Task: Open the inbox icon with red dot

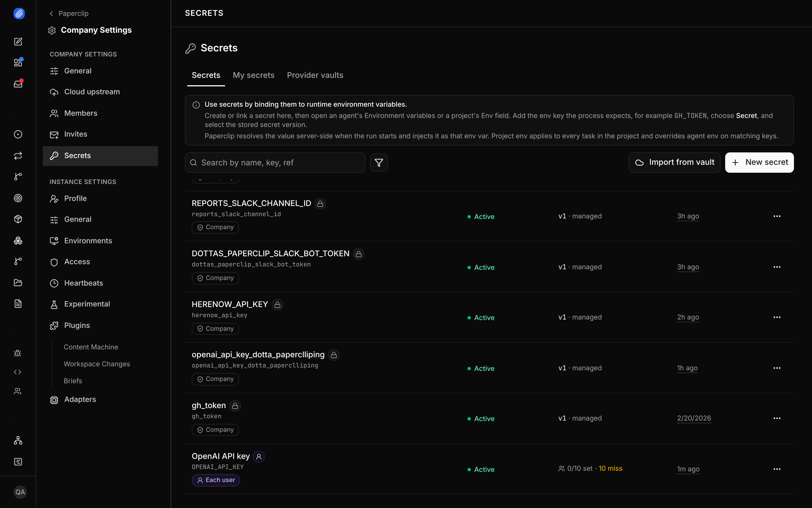Action: pyautogui.click(x=18, y=84)
